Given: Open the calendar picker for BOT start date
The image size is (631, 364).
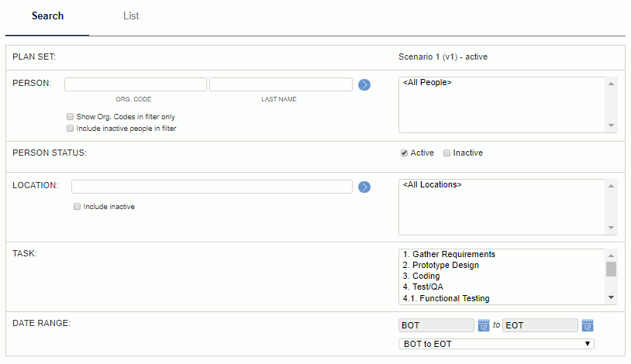Looking at the screenshot, I should tap(483, 325).
